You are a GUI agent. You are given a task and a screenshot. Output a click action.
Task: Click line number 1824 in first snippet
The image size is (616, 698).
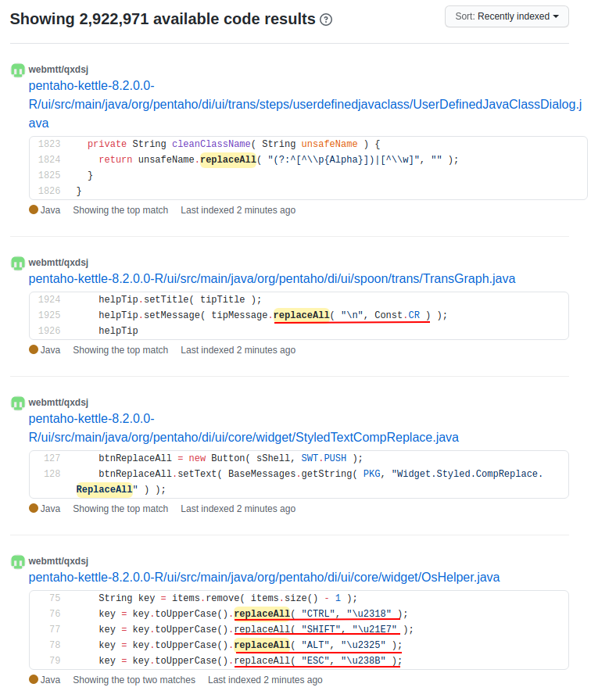pyautogui.click(x=49, y=159)
